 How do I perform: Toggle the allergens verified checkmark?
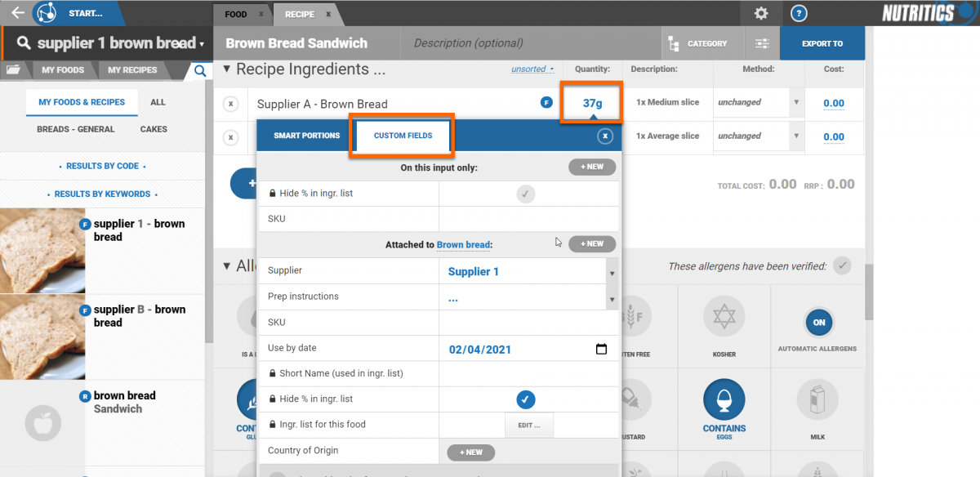(842, 265)
